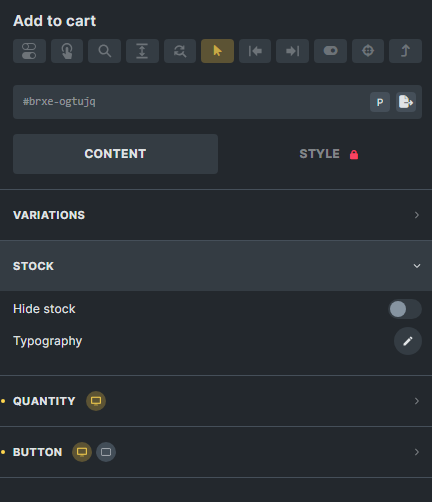Click the pill toggle icon in toolbar

[x=330, y=51]
